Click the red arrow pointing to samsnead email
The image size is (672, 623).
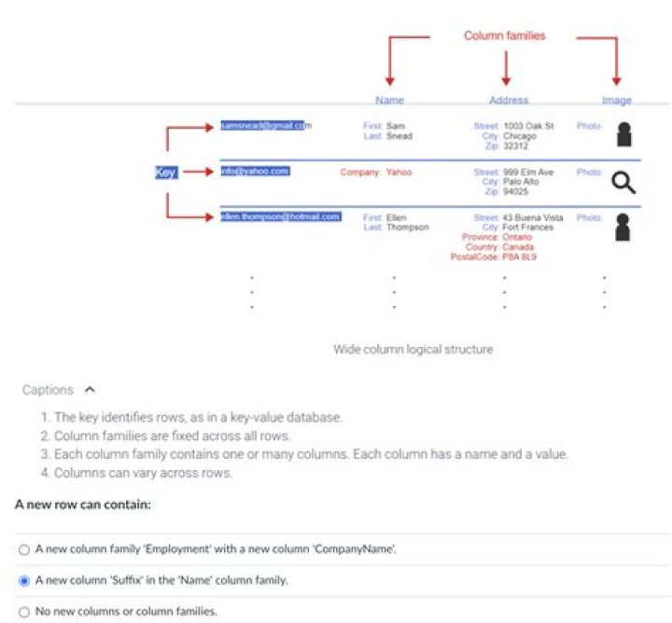[x=189, y=138]
